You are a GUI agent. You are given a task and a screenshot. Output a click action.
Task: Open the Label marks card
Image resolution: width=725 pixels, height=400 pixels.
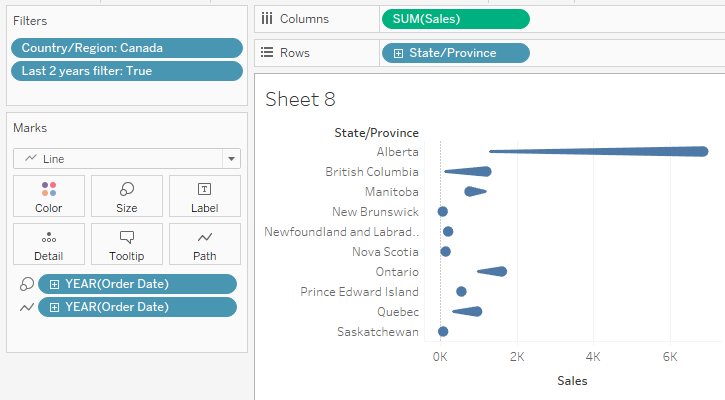tap(205, 196)
